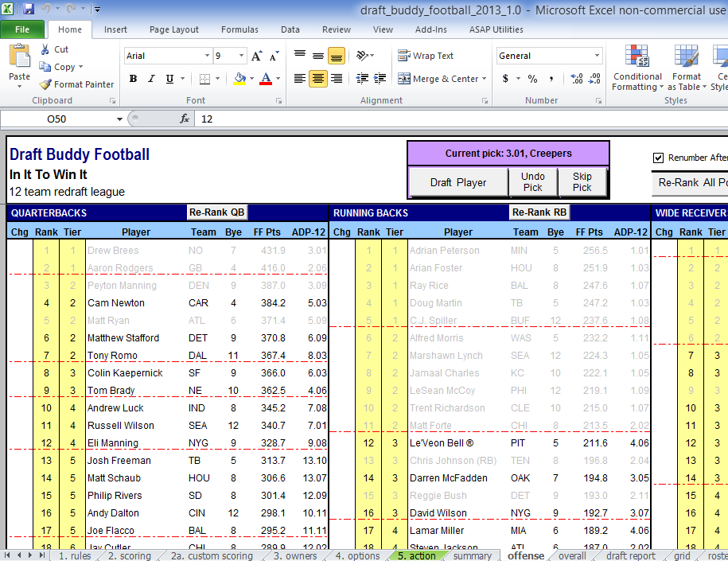Cut the selection with scissors icon

[45, 49]
